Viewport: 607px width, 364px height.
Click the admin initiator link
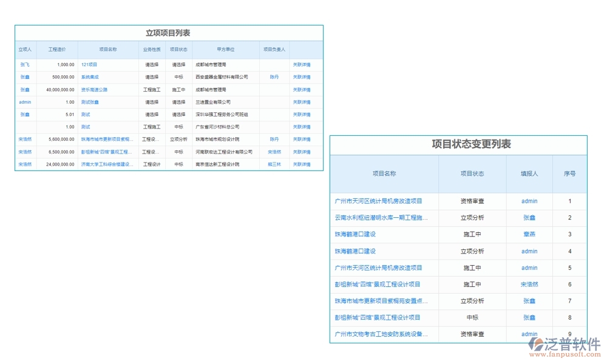[x=24, y=101]
